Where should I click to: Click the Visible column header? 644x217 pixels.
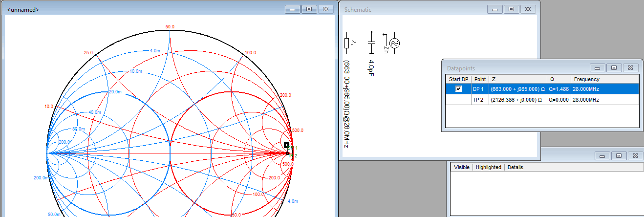[462, 167]
